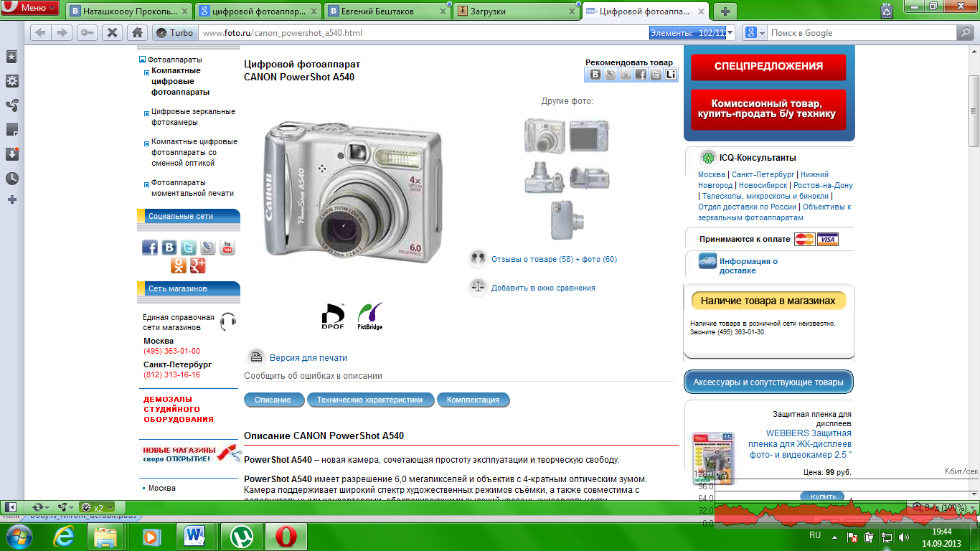Open Фотоаппараты моментальной печати category
This screenshot has width=980, height=551.
pos(192,188)
